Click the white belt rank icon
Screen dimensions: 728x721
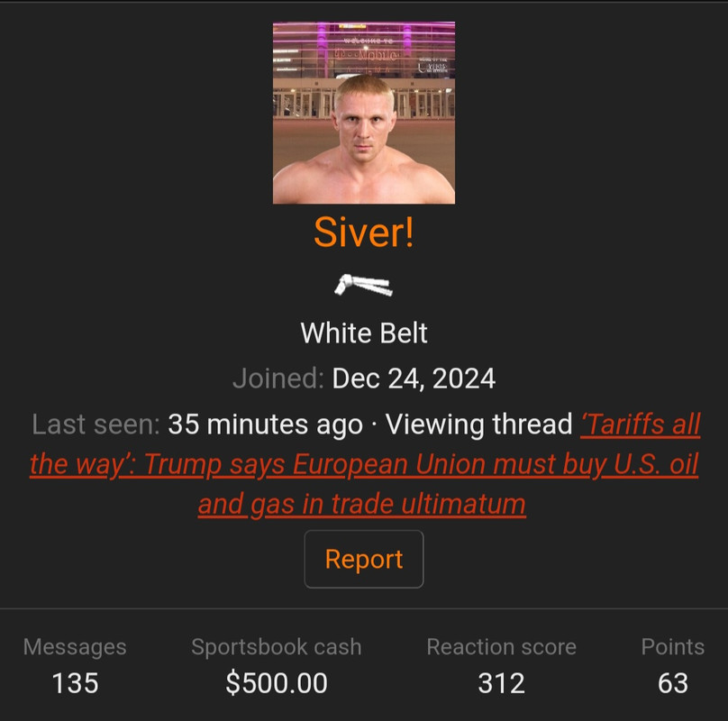click(363, 285)
